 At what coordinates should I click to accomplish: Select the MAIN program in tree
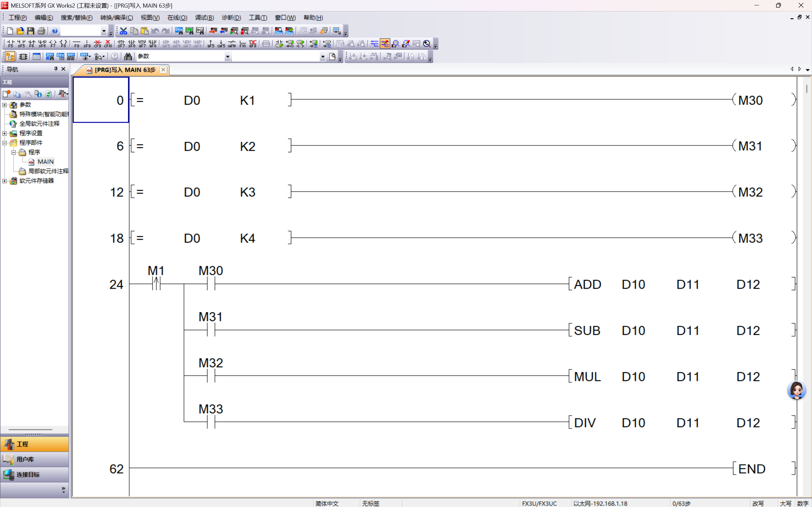click(45, 162)
